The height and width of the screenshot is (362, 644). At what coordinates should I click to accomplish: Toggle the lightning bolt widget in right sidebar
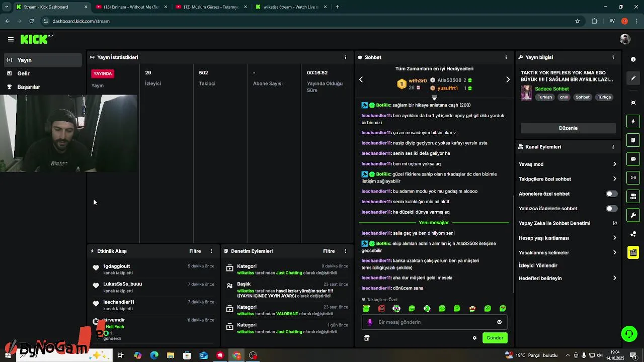[633, 122]
